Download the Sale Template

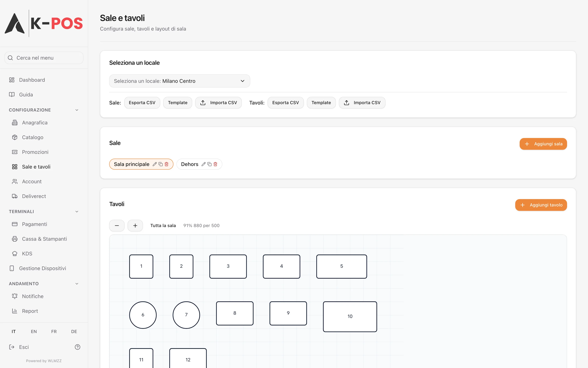178,103
